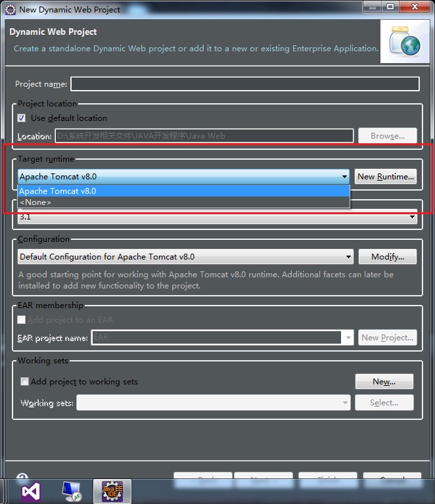435x504 pixels.
Task: Expand the Configuration combo box
Action: pyautogui.click(x=185, y=256)
